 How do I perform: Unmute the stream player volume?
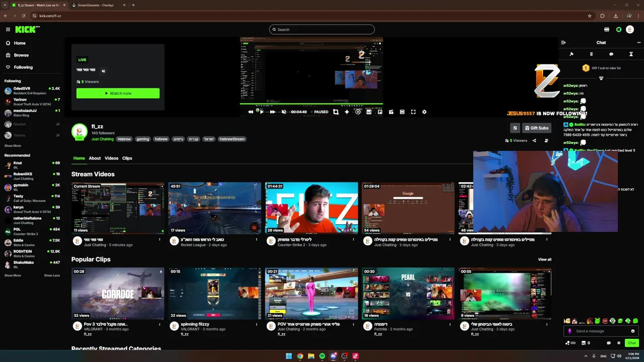284,112
